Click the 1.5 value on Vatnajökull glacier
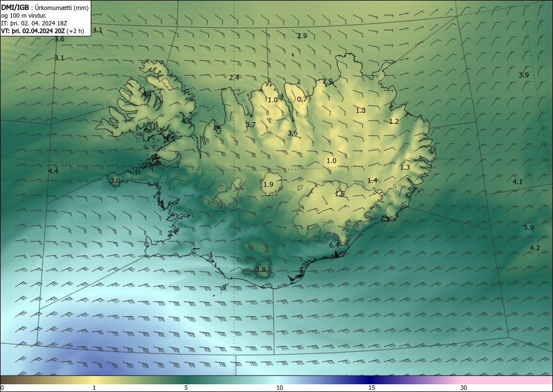This screenshot has height=392, width=553. [x=340, y=194]
